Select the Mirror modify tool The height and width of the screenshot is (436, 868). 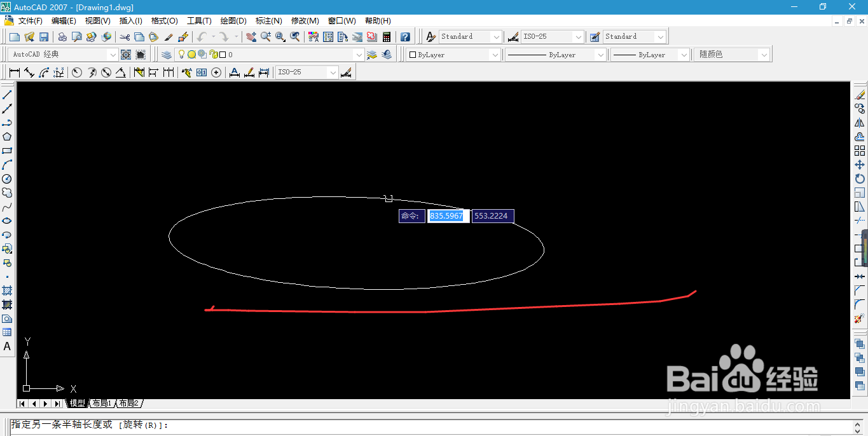click(860, 123)
